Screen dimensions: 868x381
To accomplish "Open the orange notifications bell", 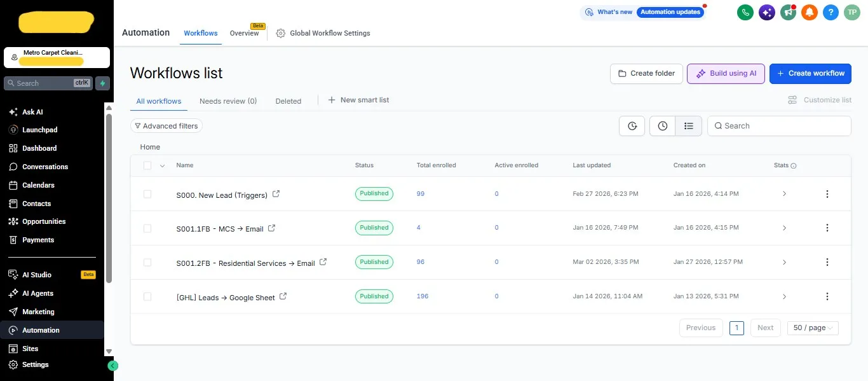I will point(809,12).
